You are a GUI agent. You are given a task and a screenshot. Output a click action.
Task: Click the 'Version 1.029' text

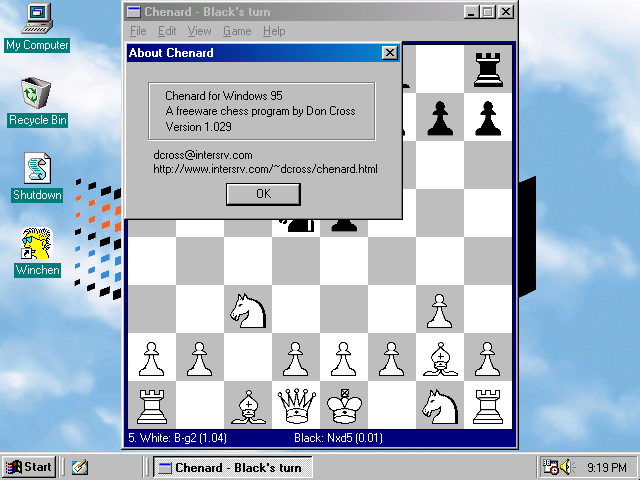tap(198, 127)
